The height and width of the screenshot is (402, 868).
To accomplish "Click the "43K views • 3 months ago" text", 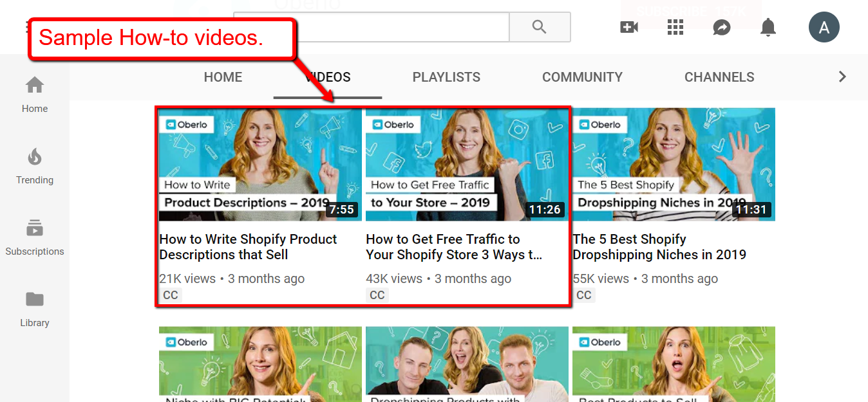I will coord(439,279).
